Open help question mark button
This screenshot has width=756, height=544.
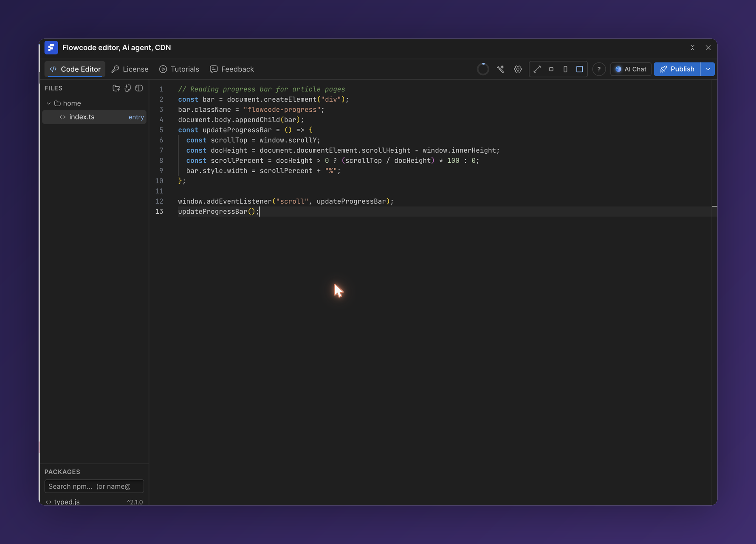point(599,69)
